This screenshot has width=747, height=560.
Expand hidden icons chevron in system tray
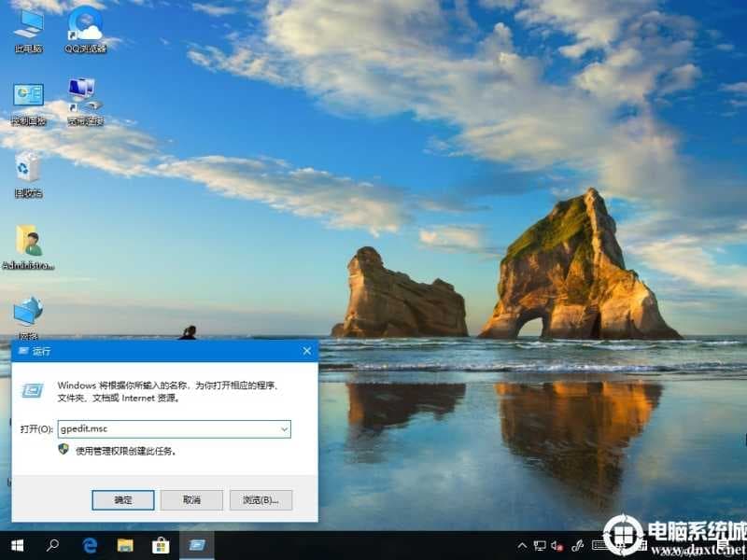pyautogui.click(x=522, y=546)
